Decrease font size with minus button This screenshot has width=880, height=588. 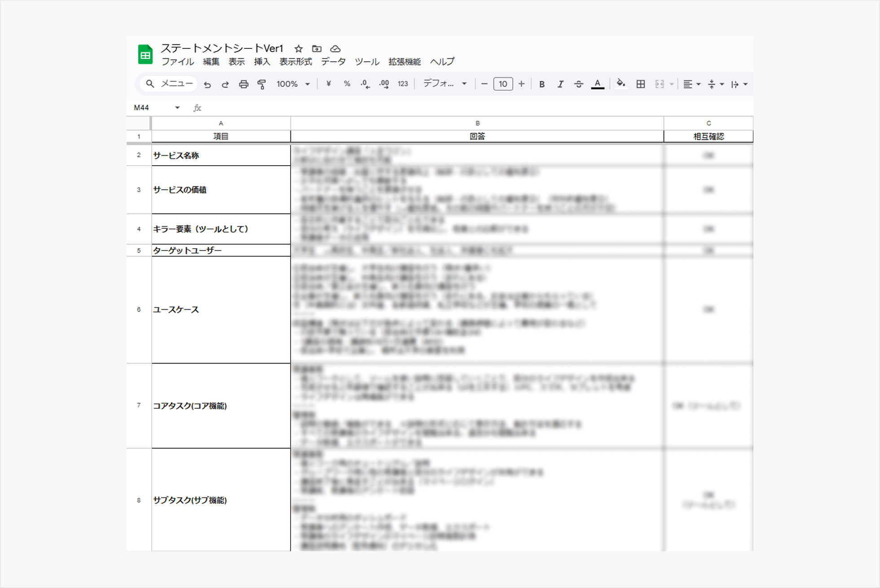(484, 84)
